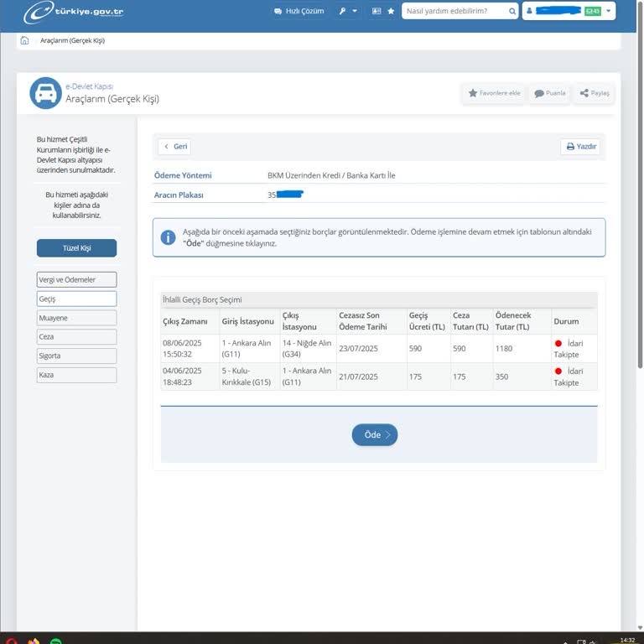Switch to the Muayene section
644x644 pixels.
76,318
